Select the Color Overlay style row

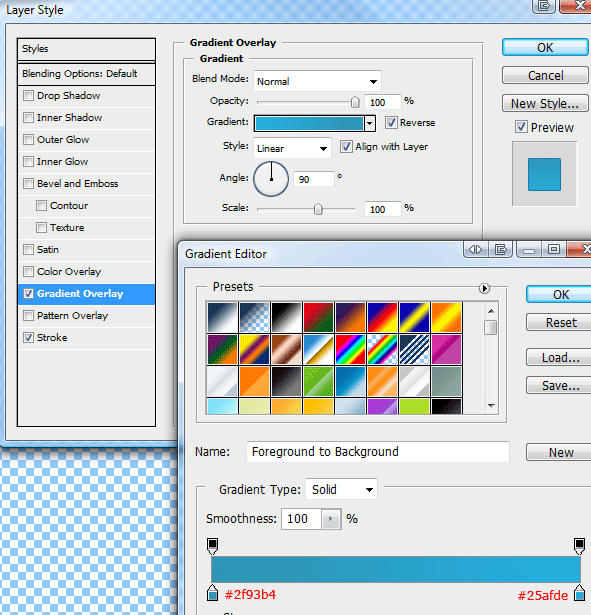pyautogui.click(x=86, y=271)
